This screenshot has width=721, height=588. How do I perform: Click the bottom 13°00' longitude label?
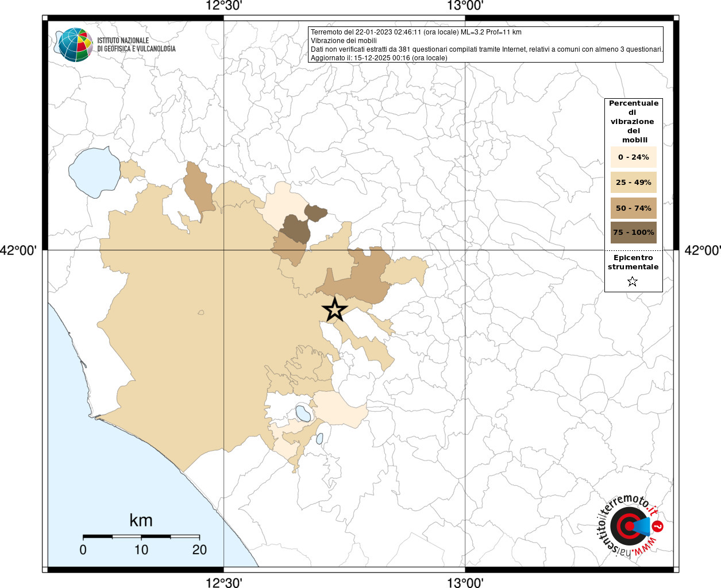click(465, 582)
